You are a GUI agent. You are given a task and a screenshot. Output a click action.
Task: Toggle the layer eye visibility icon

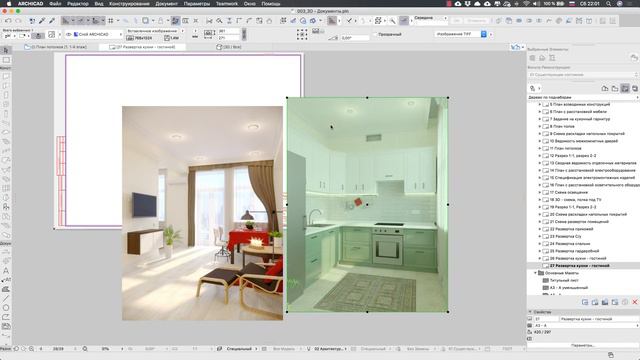69,35
